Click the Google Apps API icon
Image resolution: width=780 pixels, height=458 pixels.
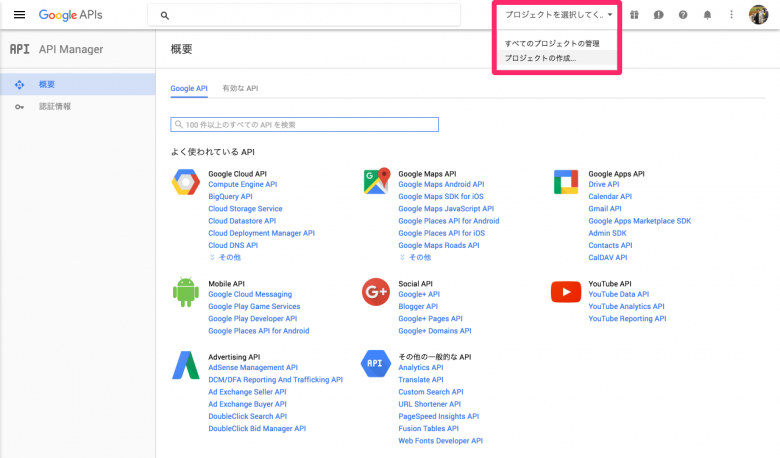click(566, 182)
